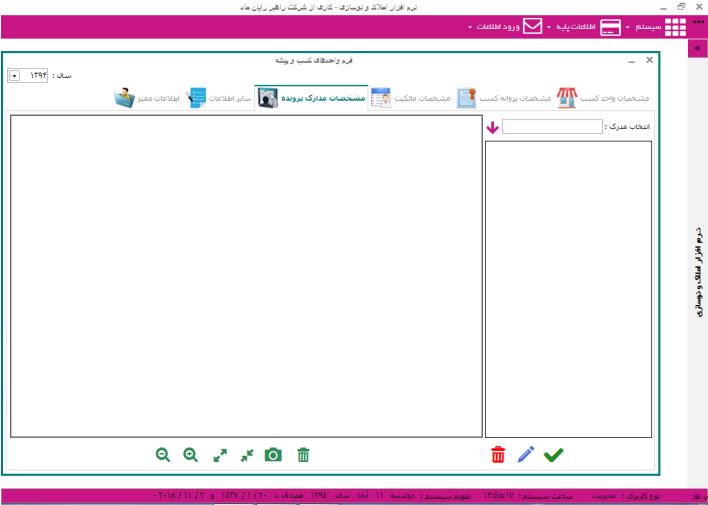Open the year (سال) dropdown
The image size is (708, 505).
[x=14, y=76]
